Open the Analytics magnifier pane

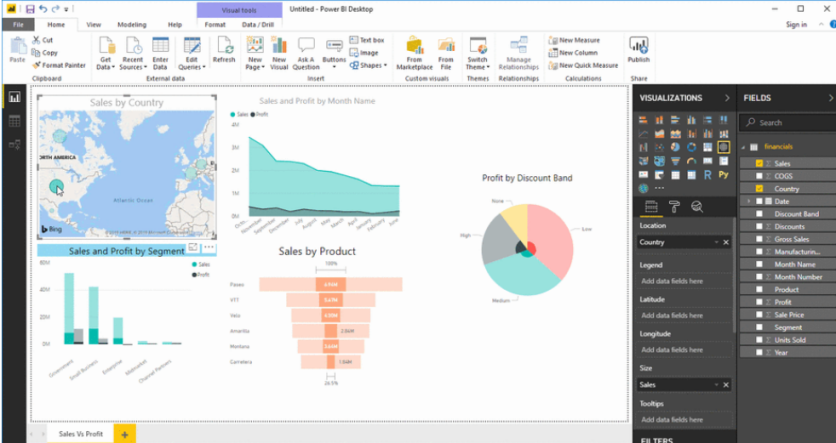click(x=697, y=207)
